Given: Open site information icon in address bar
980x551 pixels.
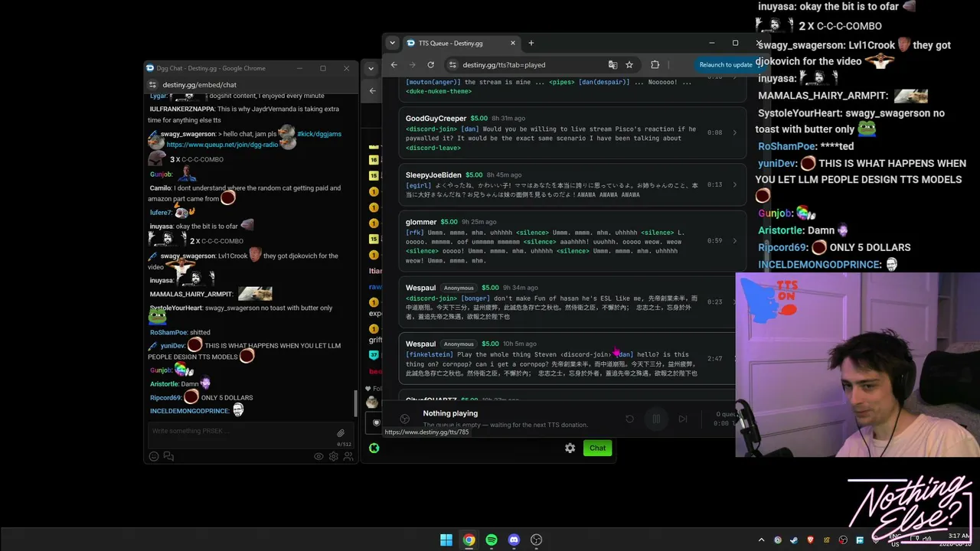Looking at the screenshot, I should (x=452, y=65).
